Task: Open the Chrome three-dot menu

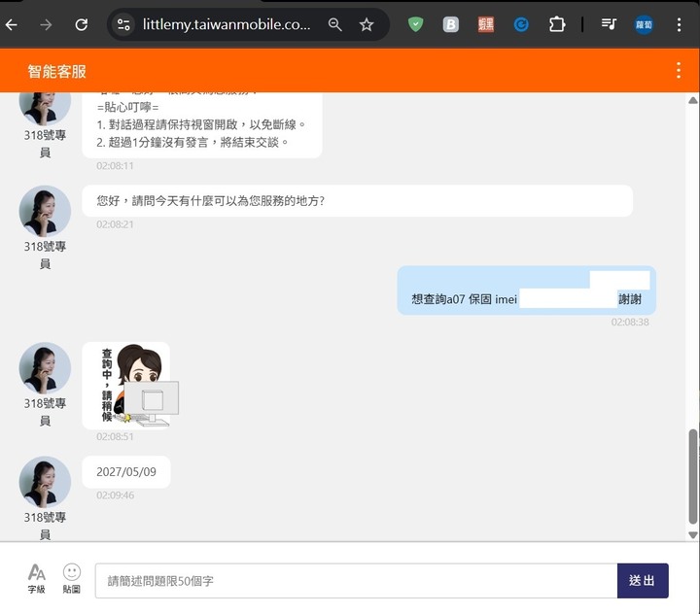Action: 679,24
